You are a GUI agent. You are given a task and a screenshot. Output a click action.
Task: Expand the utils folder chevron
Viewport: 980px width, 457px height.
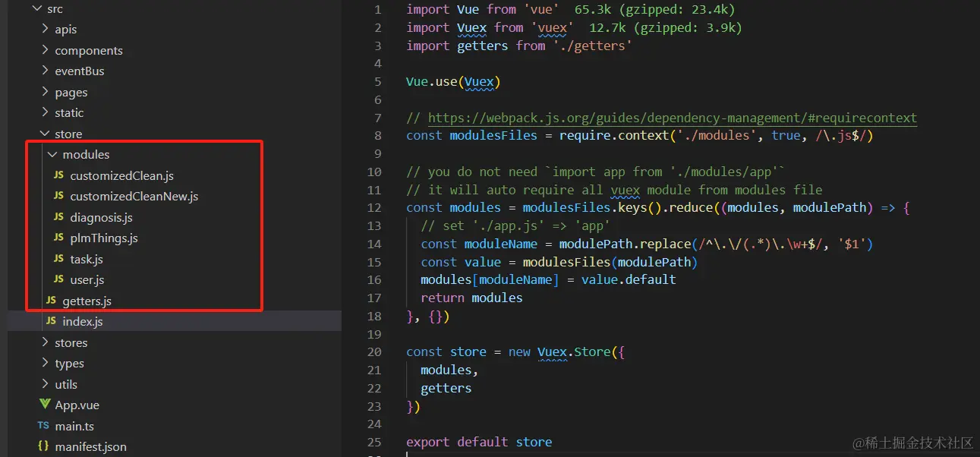45,385
